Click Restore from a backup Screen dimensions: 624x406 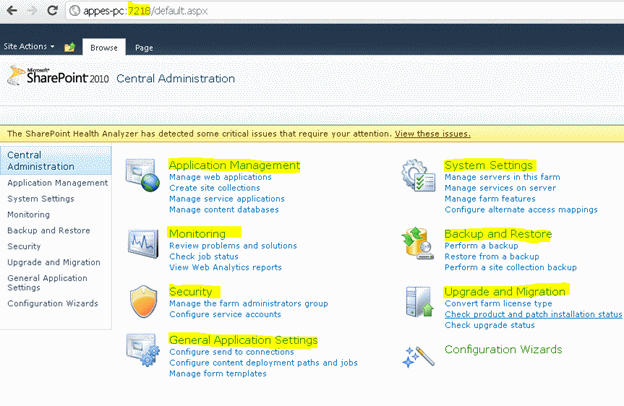click(x=492, y=257)
